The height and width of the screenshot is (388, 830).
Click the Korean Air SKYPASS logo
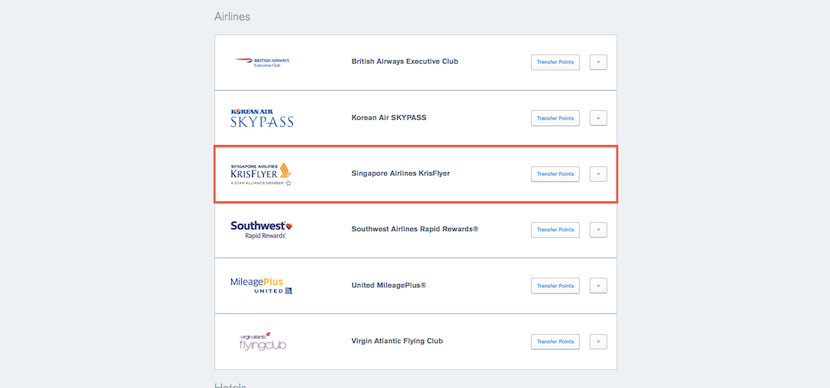tap(262, 118)
